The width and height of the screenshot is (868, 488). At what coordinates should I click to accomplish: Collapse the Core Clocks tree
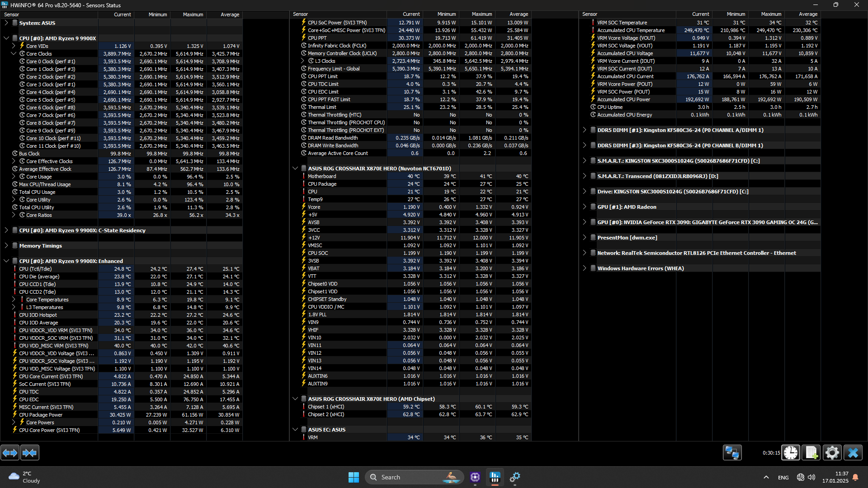pos(14,53)
